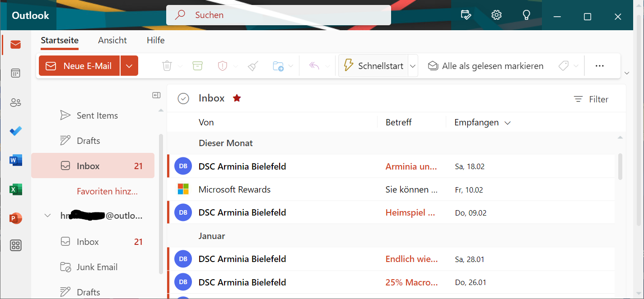Open email with subject Sie können ...

coord(411,189)
